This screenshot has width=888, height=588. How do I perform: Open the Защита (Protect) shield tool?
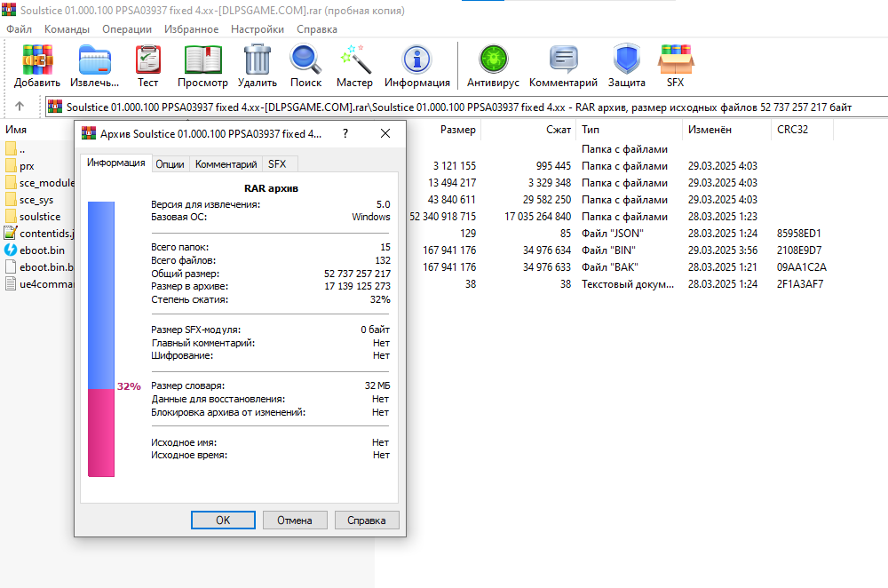coord(626,60)
